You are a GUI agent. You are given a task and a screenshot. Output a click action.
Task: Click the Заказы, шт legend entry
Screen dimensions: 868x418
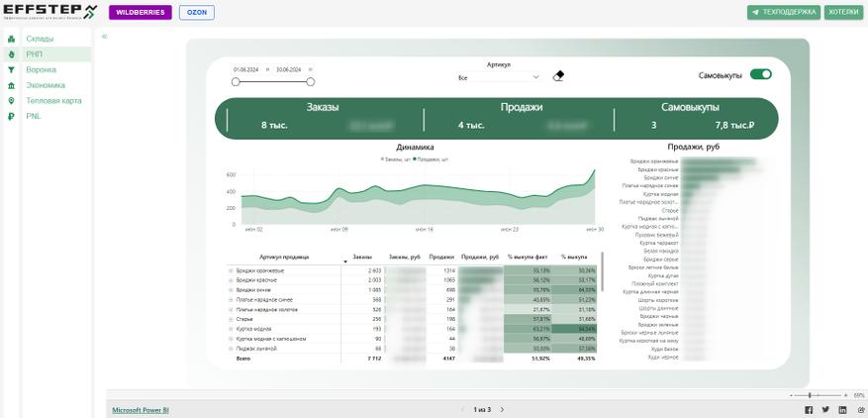coord(395,159)
